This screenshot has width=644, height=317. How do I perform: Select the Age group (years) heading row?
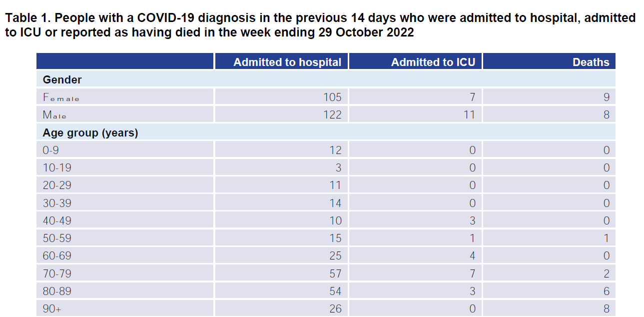[x=326, y=133]
